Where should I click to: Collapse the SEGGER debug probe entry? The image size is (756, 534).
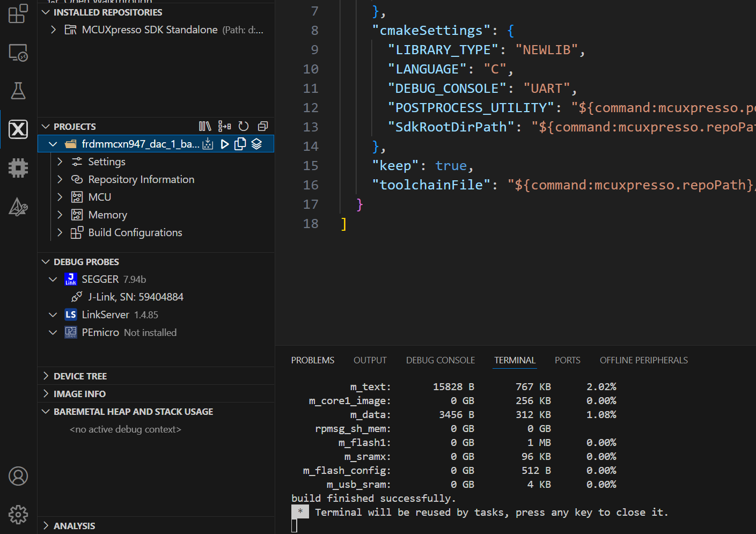53,279
